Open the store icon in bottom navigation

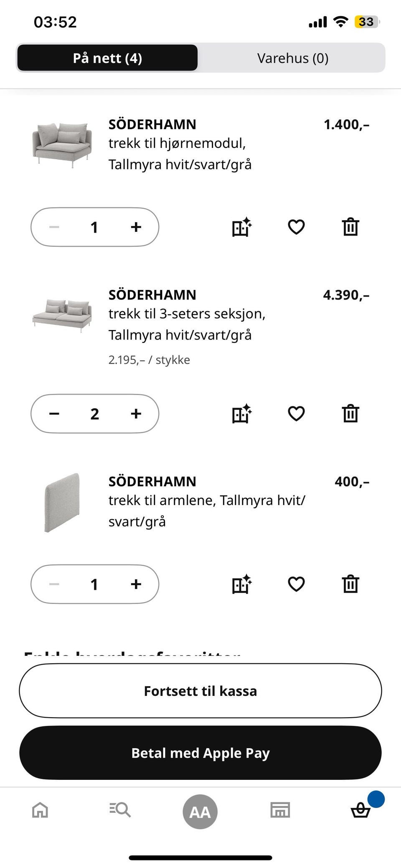(x=280, y=810)
